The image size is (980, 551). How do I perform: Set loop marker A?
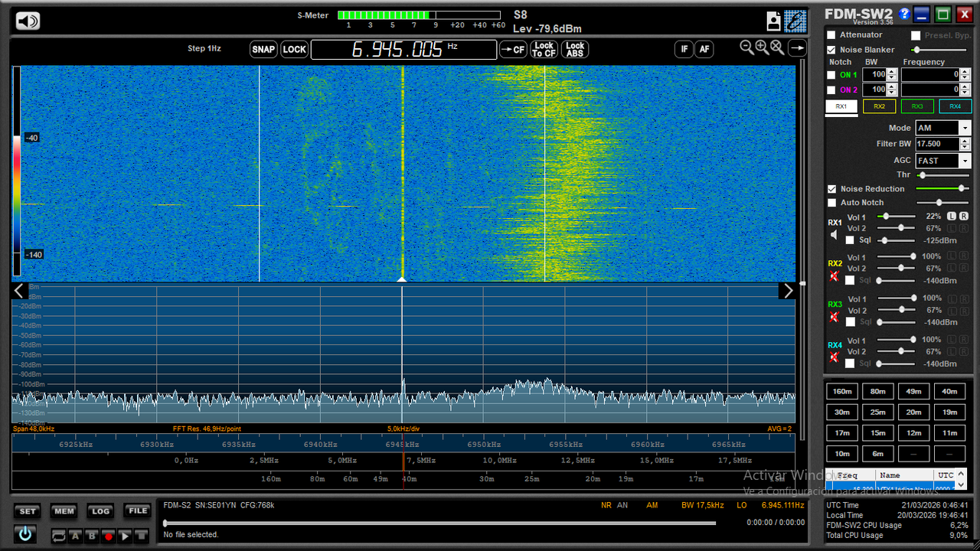pos(75,536)
